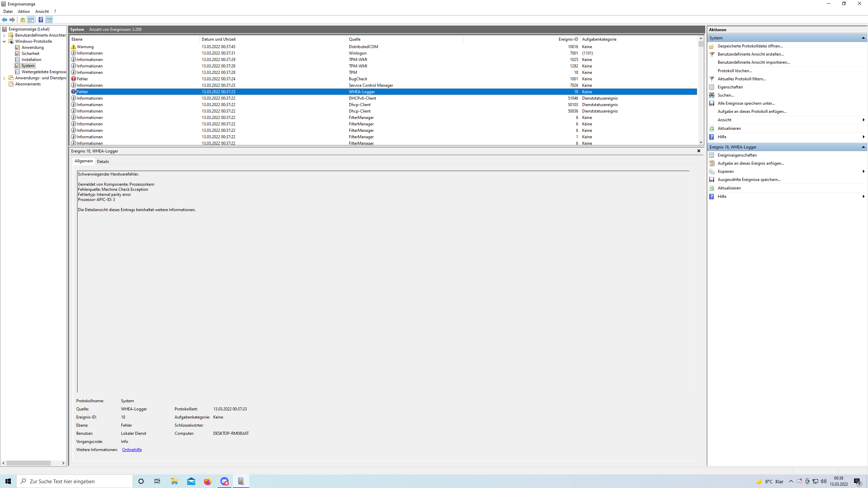
Task: Open the Aktion menu
Action: (x=24, y=12)
